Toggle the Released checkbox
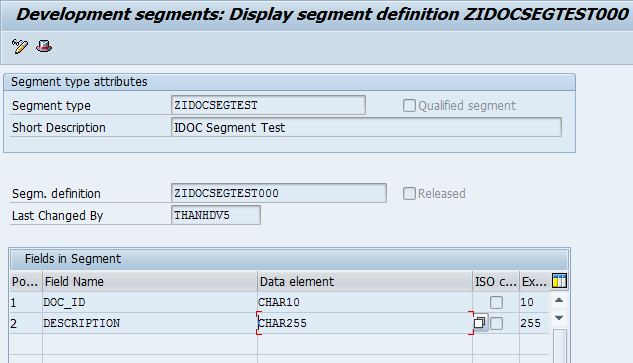 coord(409,194)
